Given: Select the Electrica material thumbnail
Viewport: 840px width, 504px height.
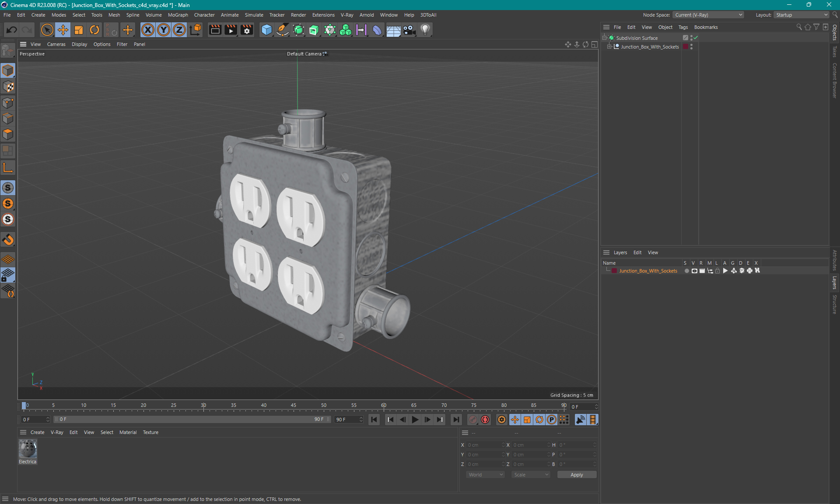Looking at the screenshot, I should pos(28,448).
